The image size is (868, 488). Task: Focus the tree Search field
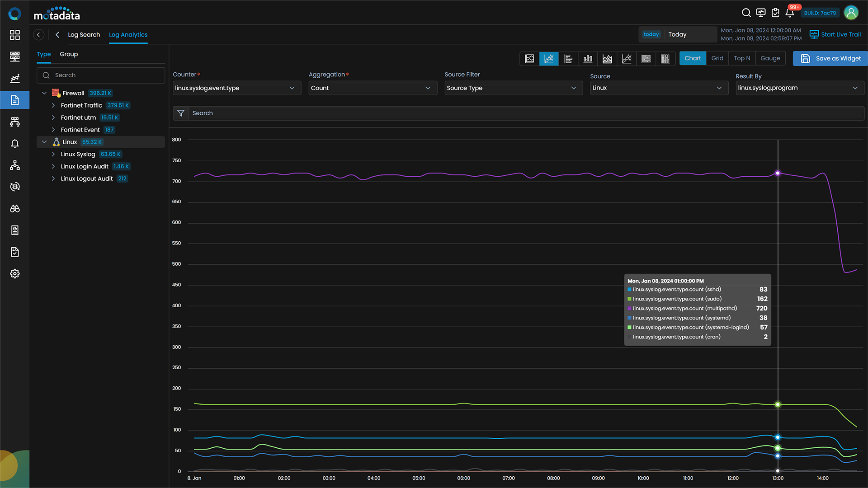(101, 75)
